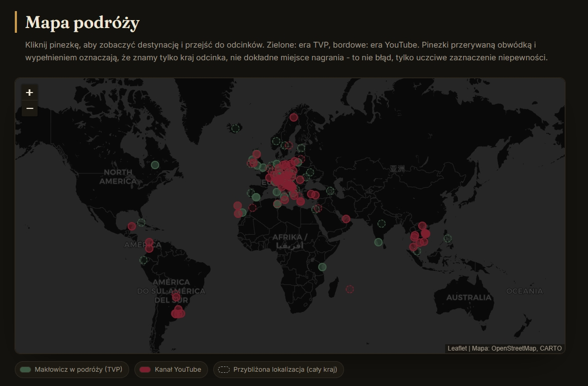
Task: Select the dashed green pin on Iceland
Action: [236, 128]
